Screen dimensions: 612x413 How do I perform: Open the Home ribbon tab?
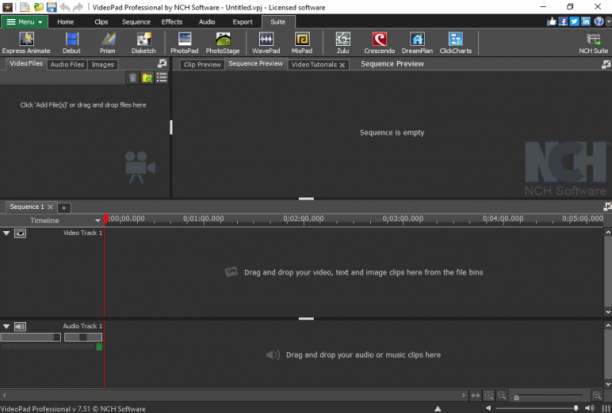point(65,22)
